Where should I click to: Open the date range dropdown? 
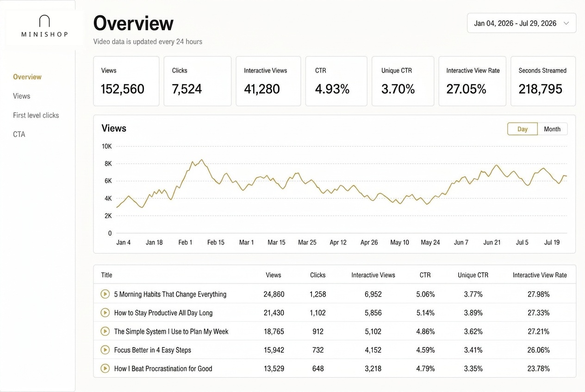[x=522, y=23]
